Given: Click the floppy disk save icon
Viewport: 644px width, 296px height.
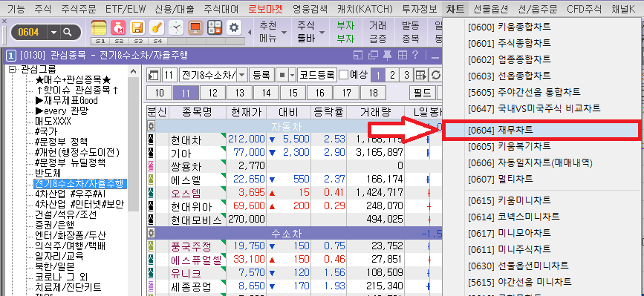Looking at the screenshot, I should (137, 28).
